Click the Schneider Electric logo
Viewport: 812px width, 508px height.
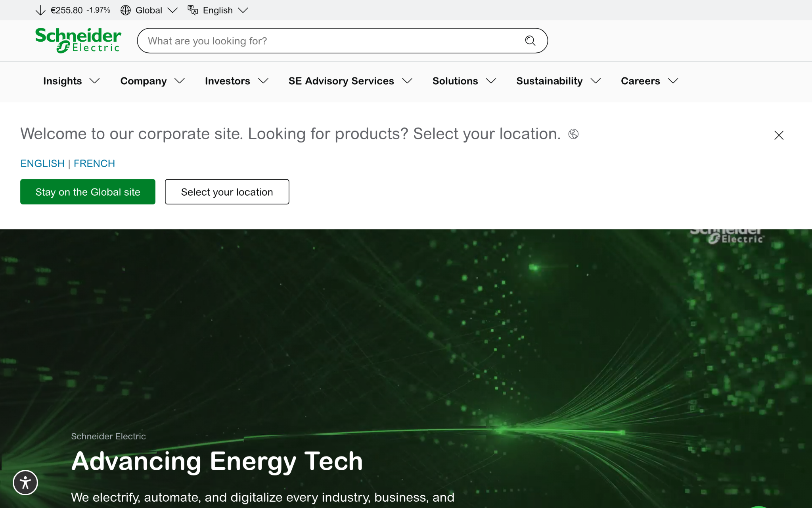tap(78, 40)
